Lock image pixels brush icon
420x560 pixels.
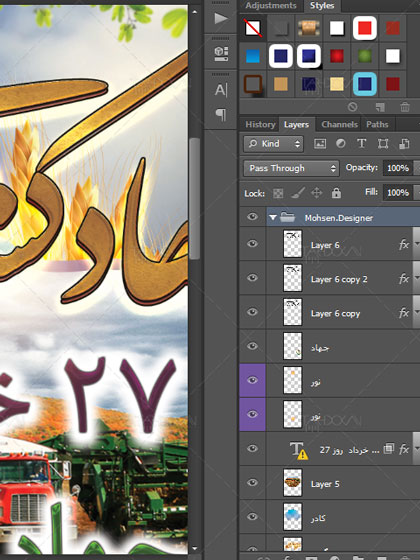point(298,193)
